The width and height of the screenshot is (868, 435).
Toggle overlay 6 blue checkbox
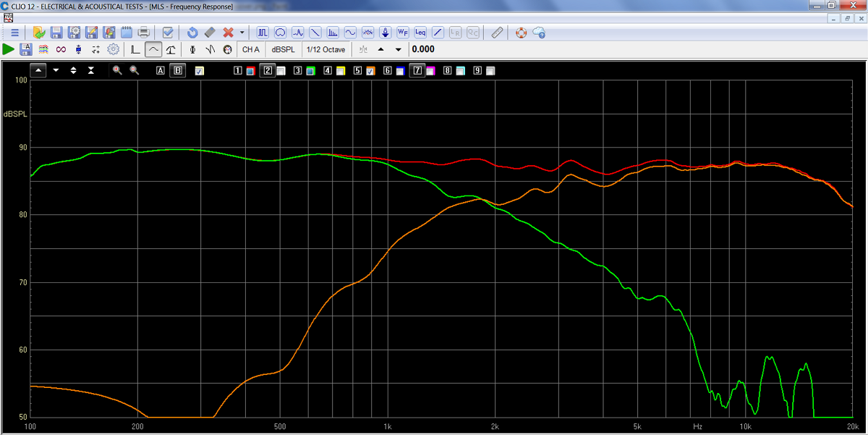(400, 71)
